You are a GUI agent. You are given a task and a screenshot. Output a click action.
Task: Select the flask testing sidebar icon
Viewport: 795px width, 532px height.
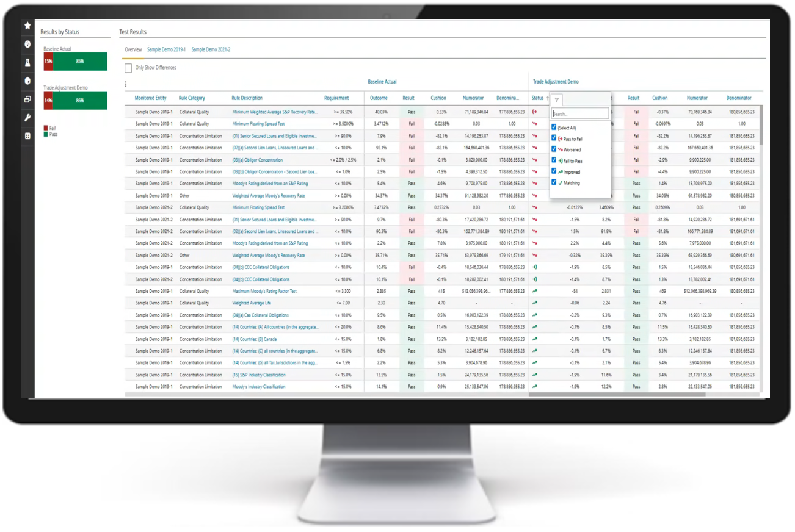[x=27, y=63]
